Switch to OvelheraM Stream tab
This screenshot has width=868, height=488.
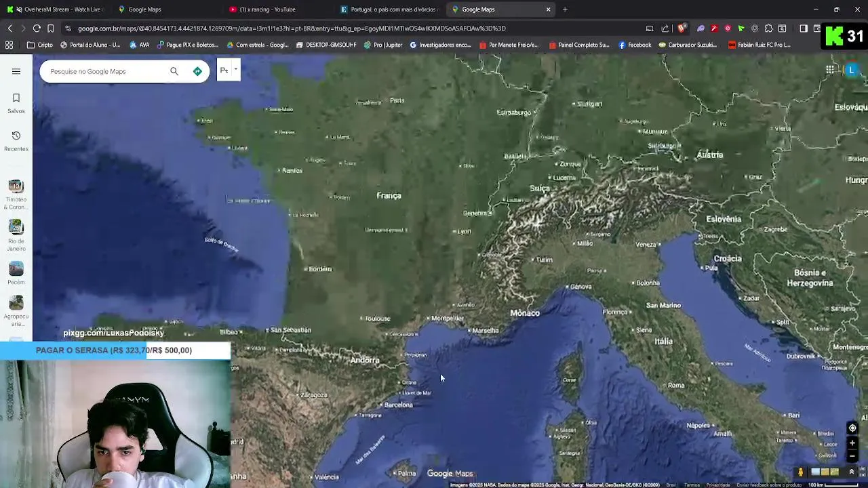(54, 9)
